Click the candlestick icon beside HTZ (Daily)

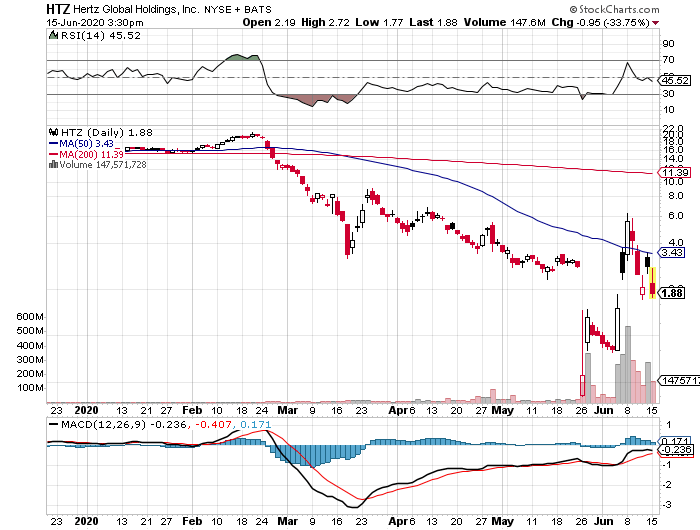(x=54, y=132)
